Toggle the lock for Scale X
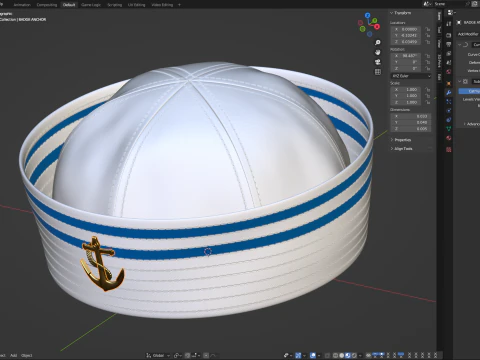 click(428, 90)
